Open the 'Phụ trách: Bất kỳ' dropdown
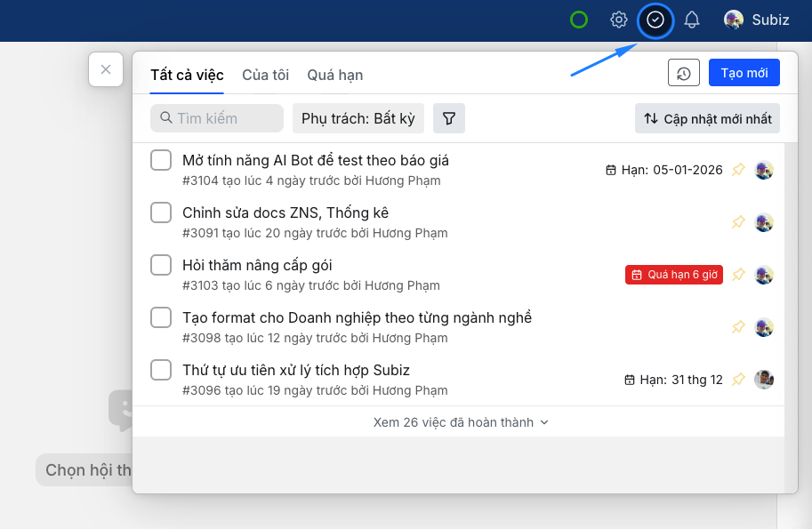 (x=358, y=118)
